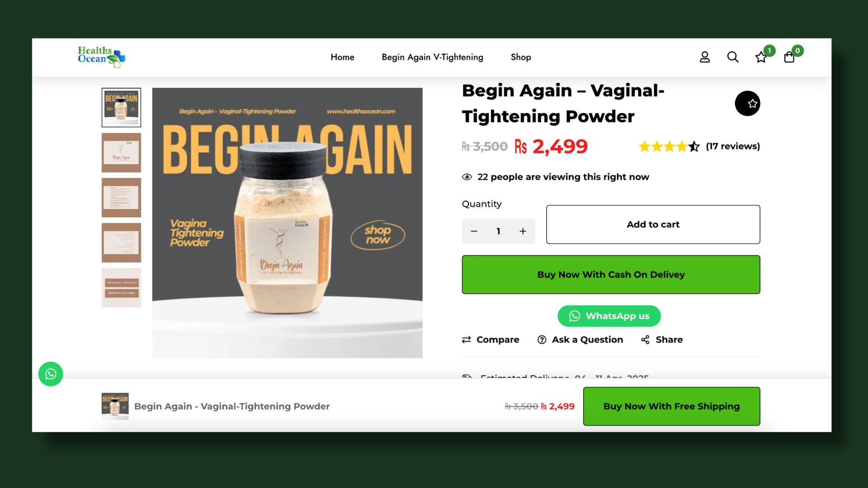This screenshot has width=868, height=488.
Task: Click the Add to cart button
Action: click(653, 225)
